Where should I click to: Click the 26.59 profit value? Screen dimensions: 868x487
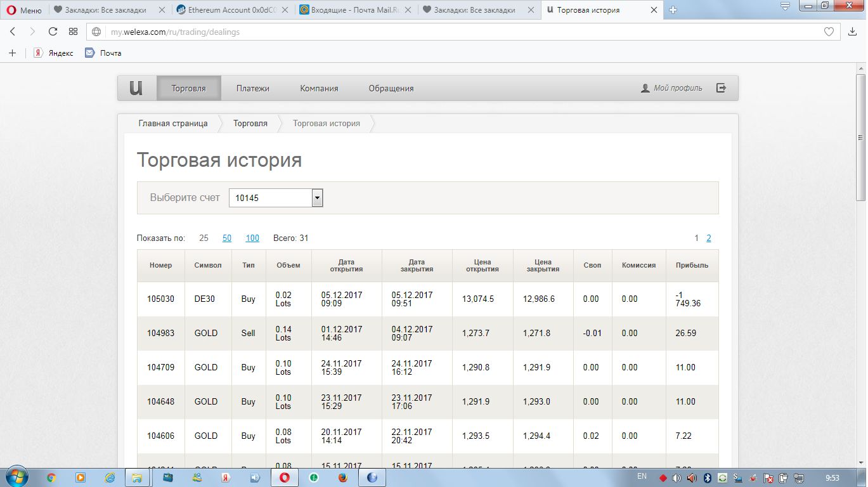[686, 334]
